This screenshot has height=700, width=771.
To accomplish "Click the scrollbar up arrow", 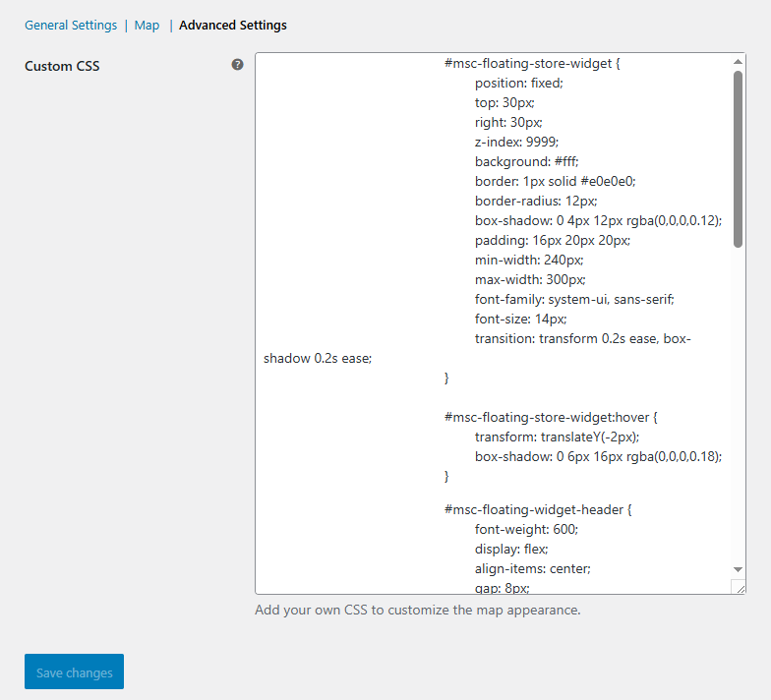I will (x=738, y=62).
